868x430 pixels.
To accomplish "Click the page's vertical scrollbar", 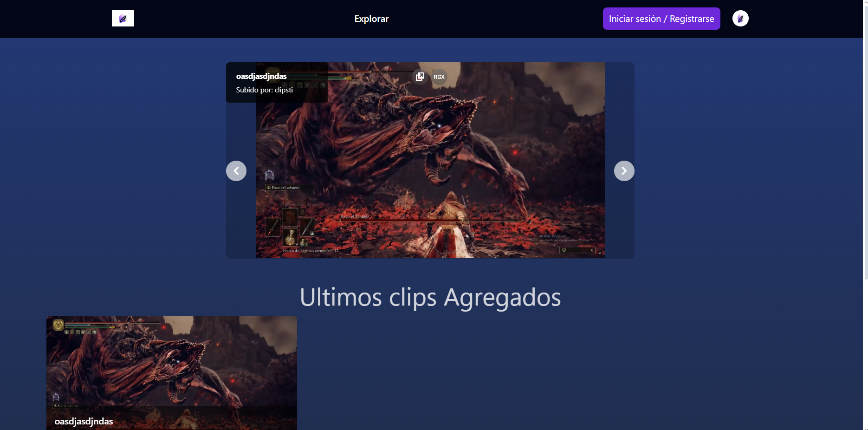I will pos(865,139).
